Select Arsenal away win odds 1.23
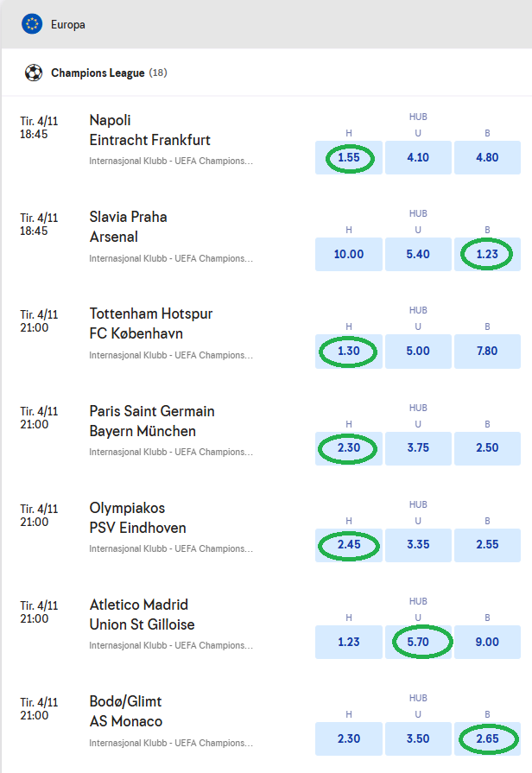The image size is (532, 773). pos(487,255)
